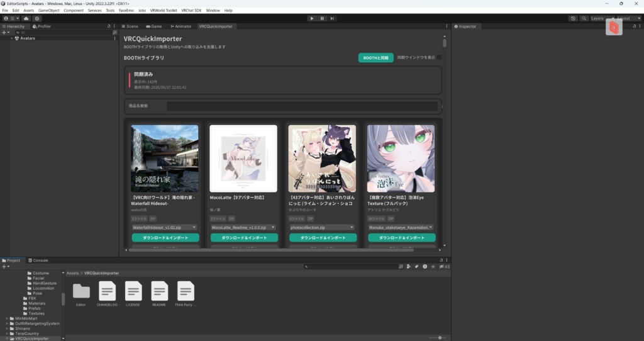Open the Unity account dropdown

pyautogui.click(x=11, y=18)
